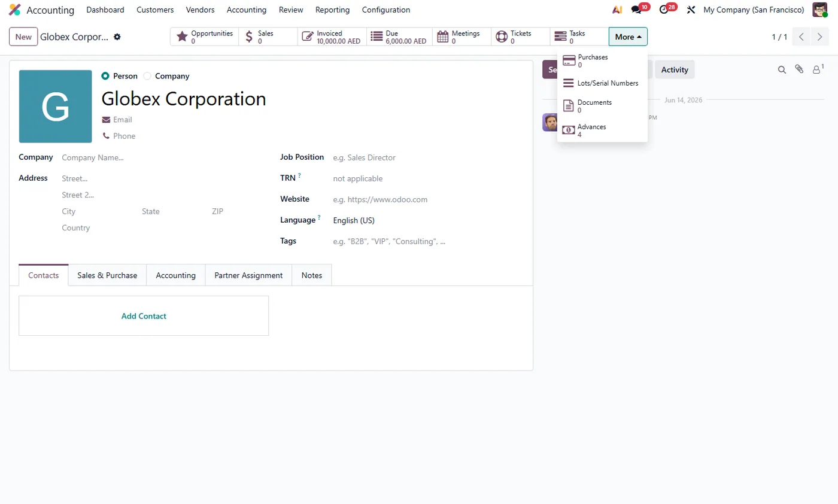Open the Accounting menu item
The height and width of the screenshot is (504, 838).
click(x=247, y=10)
